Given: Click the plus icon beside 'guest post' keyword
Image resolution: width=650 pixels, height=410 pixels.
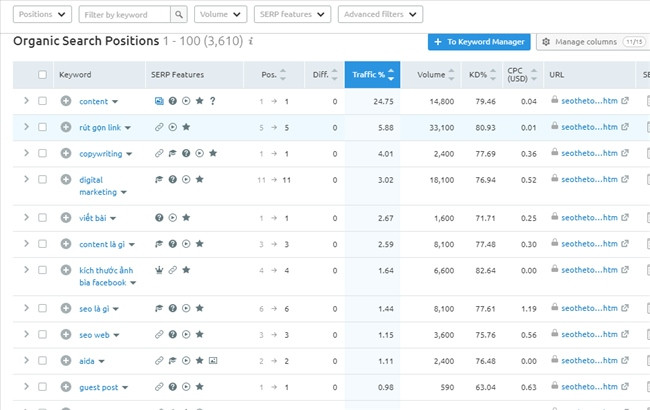Looking at the screenshot, I should (x=66, y=387).
